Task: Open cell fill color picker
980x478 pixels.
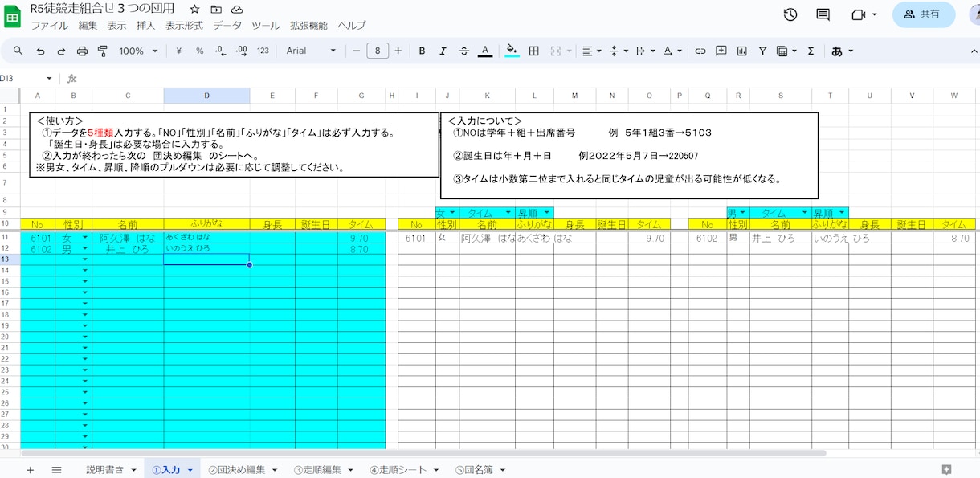Action: 512,51
